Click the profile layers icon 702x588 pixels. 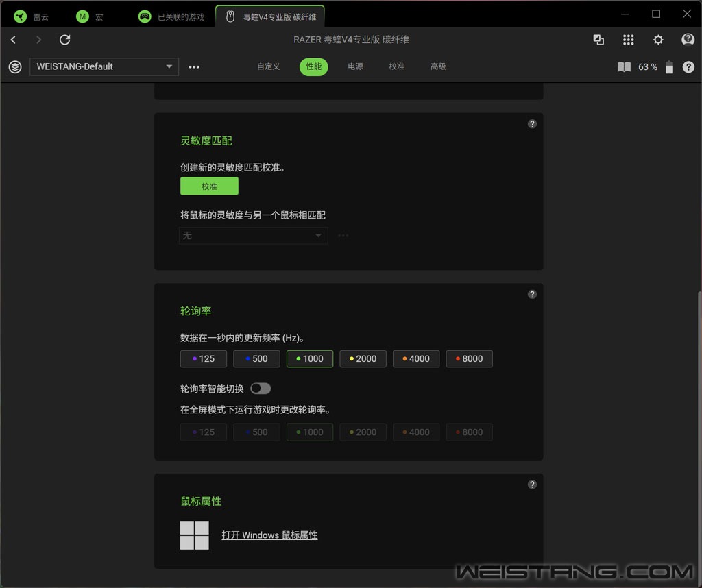click(x=15, y=66)
